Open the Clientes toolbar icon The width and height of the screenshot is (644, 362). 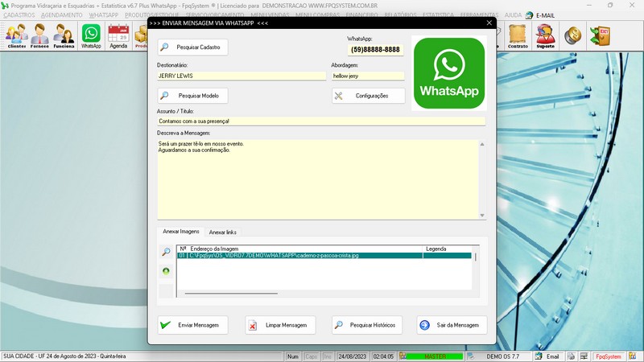pos(16,36)
